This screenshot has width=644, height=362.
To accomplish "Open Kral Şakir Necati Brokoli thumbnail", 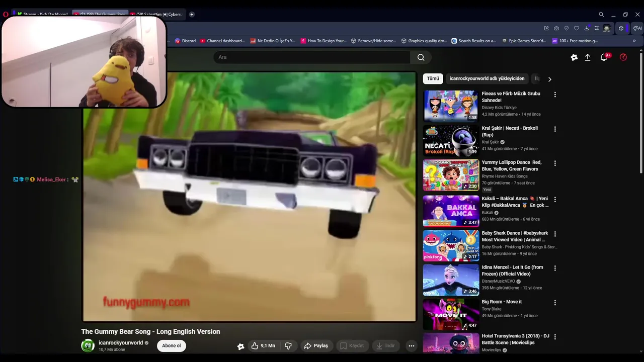I will 451,140.
